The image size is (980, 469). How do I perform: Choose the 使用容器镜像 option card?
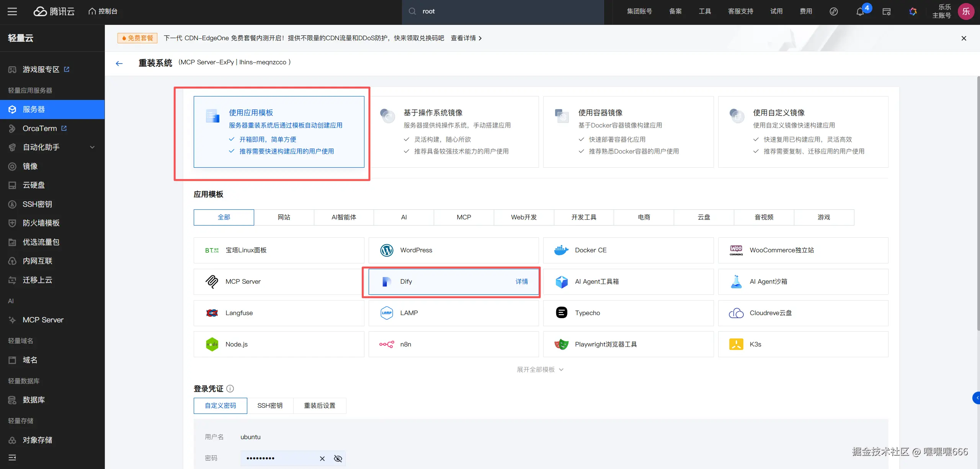point(628,132)
